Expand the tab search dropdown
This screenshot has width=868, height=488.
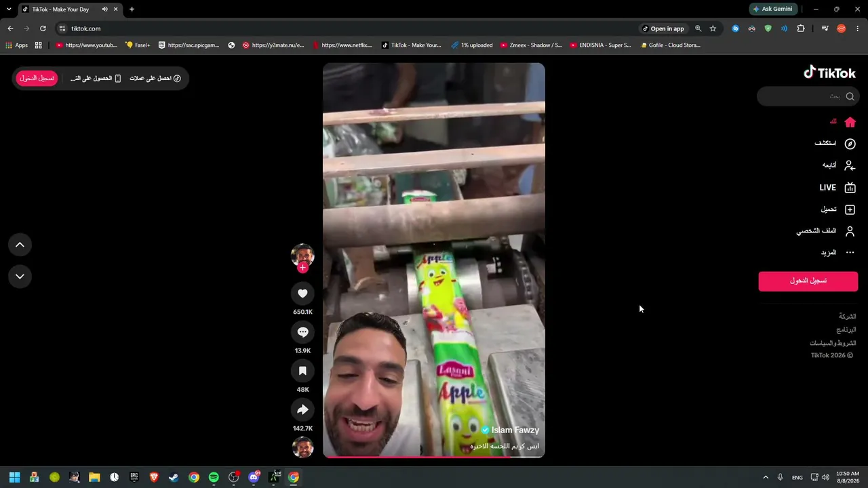[x=9, y=9]
